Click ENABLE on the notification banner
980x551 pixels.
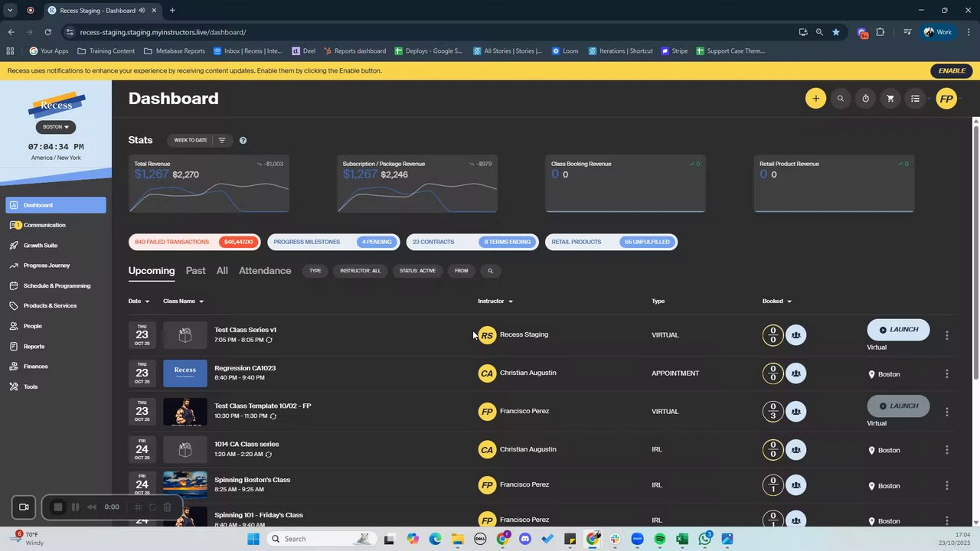tap(952, 70)
